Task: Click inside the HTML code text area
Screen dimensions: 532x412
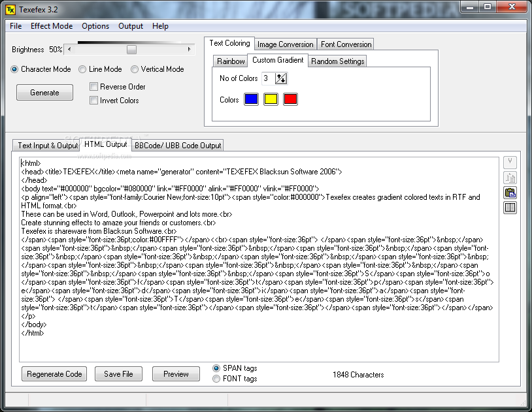Action: click(259, 259)
